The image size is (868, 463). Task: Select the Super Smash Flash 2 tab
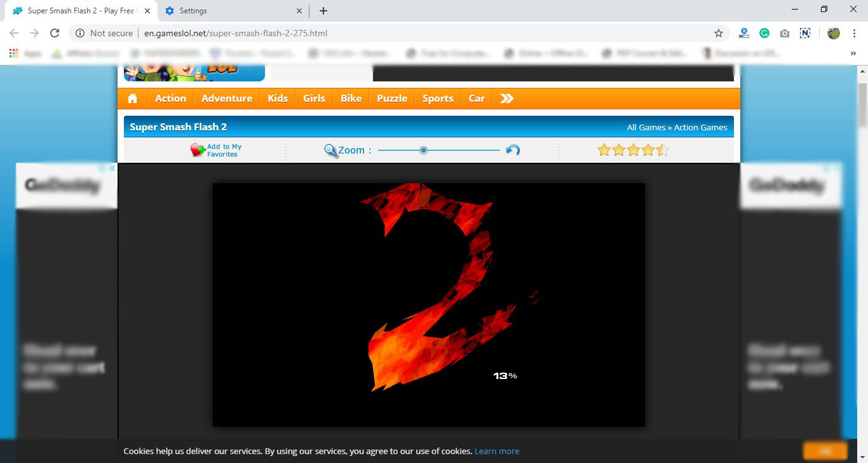[81, 11]
